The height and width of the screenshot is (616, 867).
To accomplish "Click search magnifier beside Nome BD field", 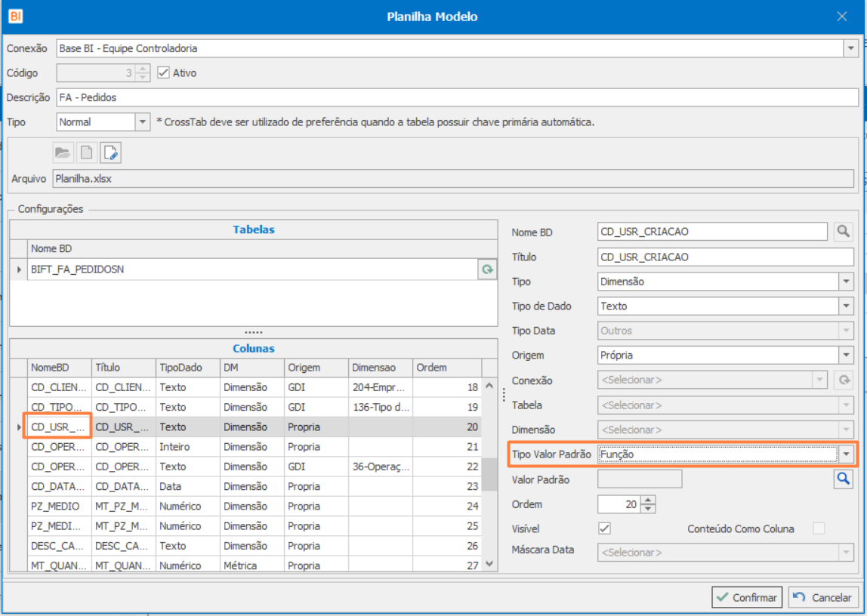I will pos(843,232).
